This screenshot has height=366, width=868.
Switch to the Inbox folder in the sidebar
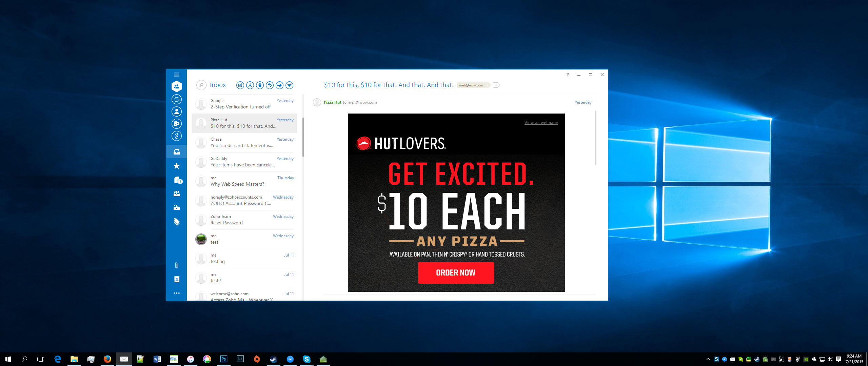[x=177, y=152]
